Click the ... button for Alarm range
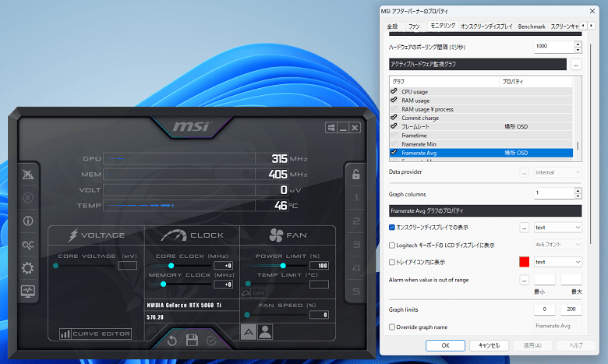Screen dimensions: 608x364 click(525, 280)
